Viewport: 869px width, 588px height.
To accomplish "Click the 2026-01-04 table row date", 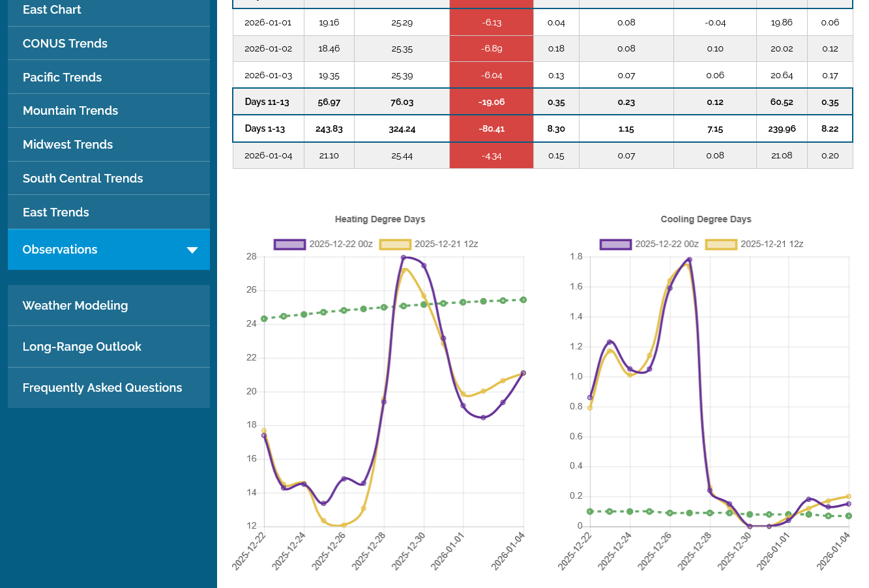I will tap(268, 156).
